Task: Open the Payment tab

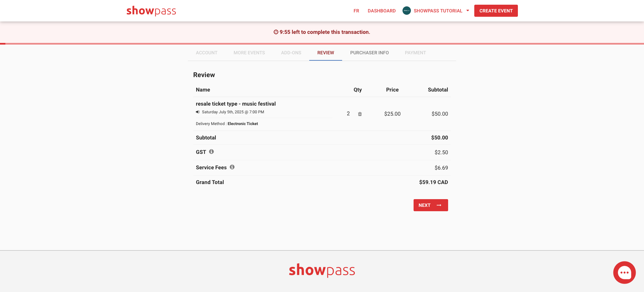Action: [x=415, y=53]
